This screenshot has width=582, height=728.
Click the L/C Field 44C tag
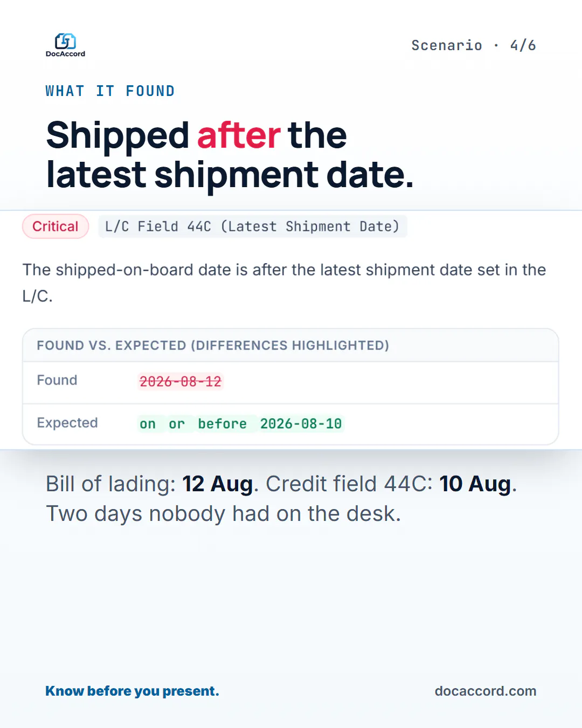[253, 226]
